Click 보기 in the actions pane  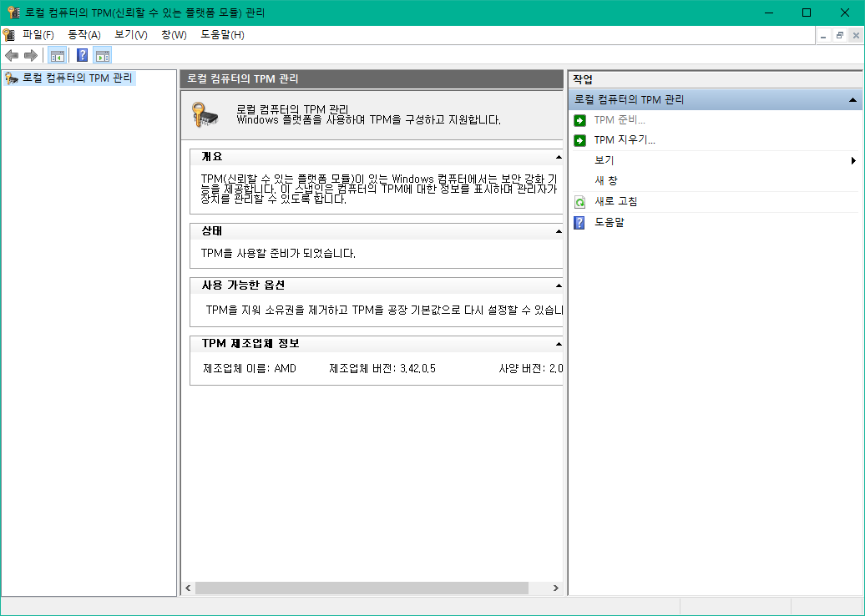(x=604, y=160)
